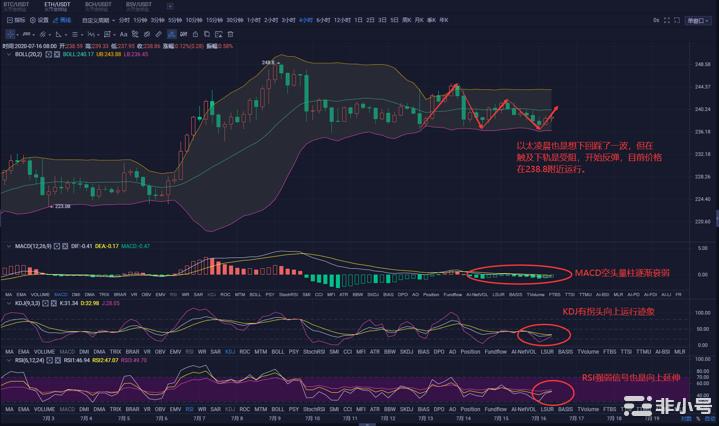Toggle BOLL in row below KDJ panel
Screen dimensions: 719x426
[277, 352]
